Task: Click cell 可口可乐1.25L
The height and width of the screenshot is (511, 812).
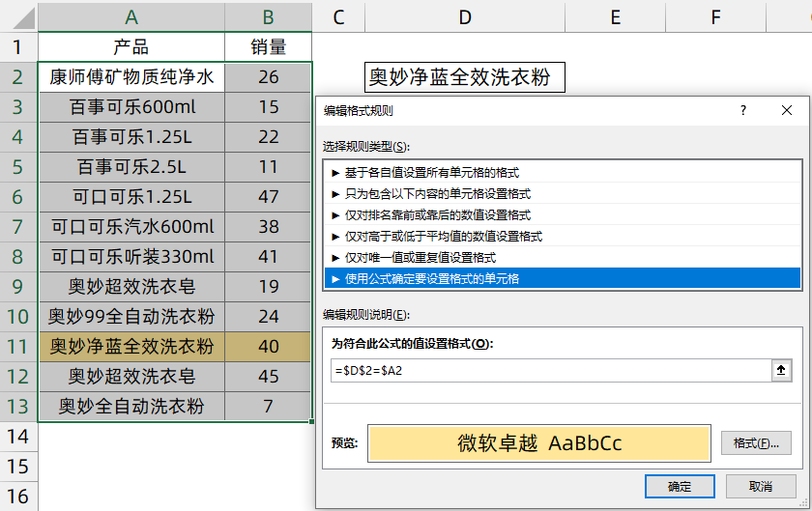Action: tap(131, 197)
